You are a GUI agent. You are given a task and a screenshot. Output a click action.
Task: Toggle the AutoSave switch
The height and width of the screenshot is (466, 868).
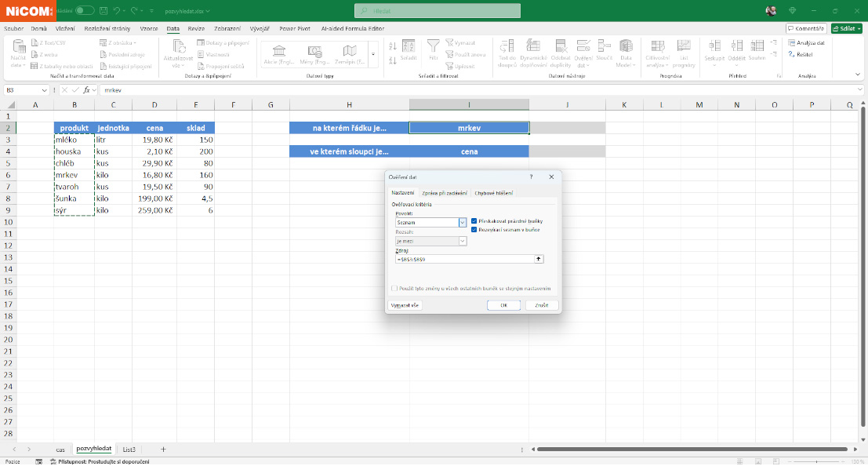[x=84, y=10]
